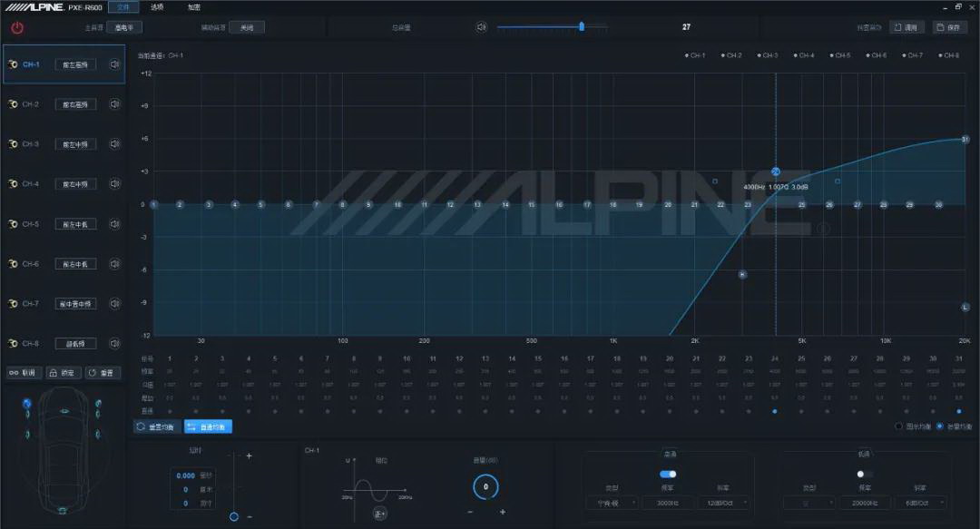Mute channel CH-5 speaker icon
The height and width of the screenshot is (529, 980).
[x=114, y=224]
